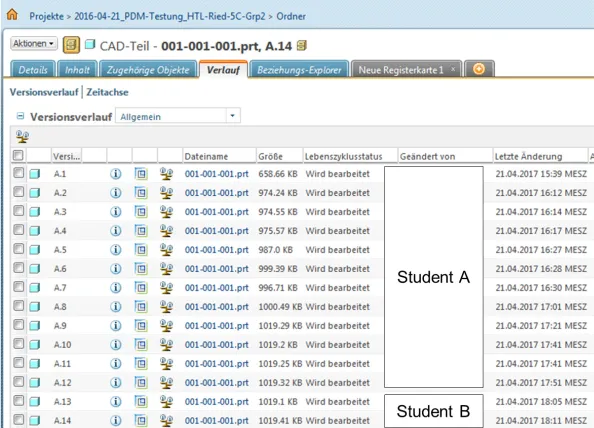Check the box for version A.7

(x=18, y=287)
